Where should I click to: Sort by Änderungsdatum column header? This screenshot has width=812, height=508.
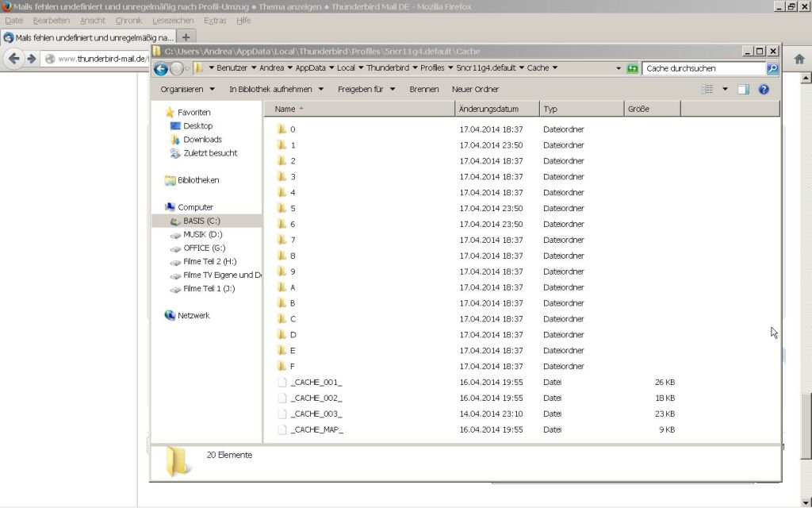click(488, 109)
